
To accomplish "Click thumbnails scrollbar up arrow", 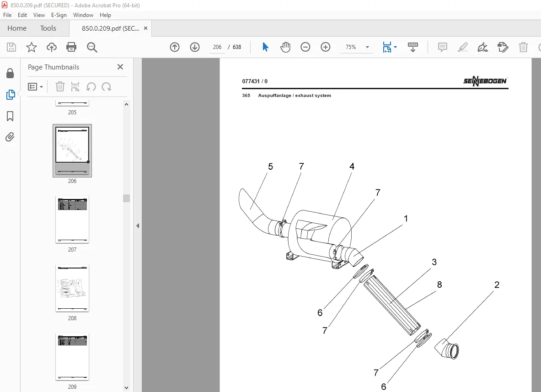I will point(126,104).
